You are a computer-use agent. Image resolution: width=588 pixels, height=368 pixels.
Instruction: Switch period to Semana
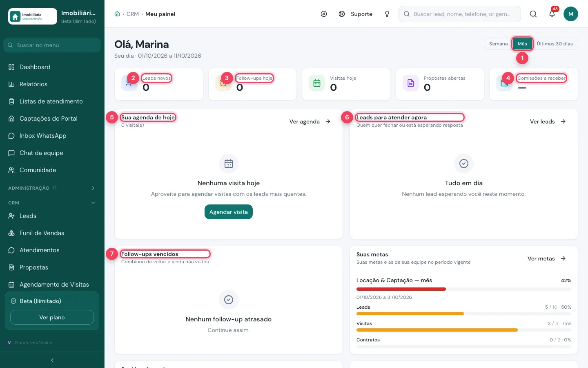pos(499,44)
